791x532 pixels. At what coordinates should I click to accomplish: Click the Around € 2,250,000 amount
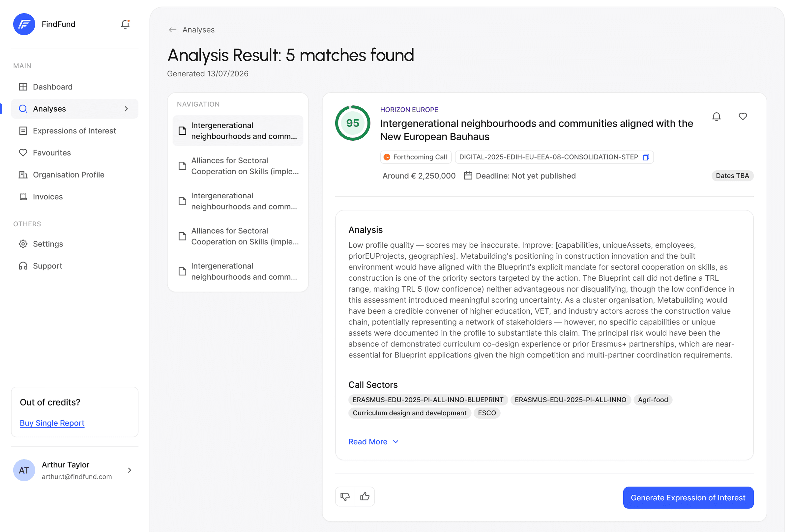(x=419, y=176)
